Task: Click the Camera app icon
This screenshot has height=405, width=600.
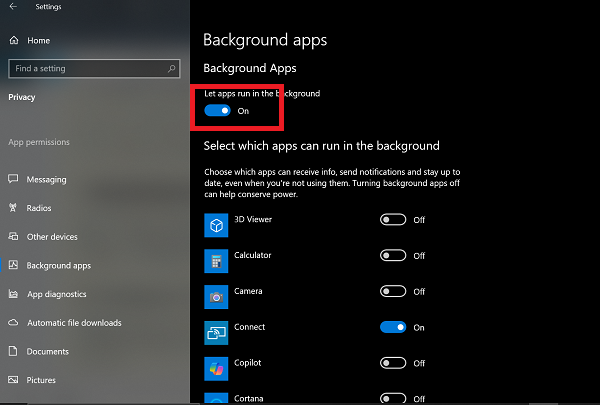Action: (x=216, y=297)
